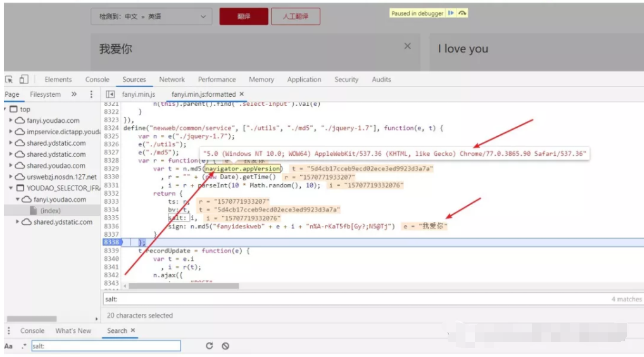Click the red translate button
644x357 pixels.
(244, 17)
